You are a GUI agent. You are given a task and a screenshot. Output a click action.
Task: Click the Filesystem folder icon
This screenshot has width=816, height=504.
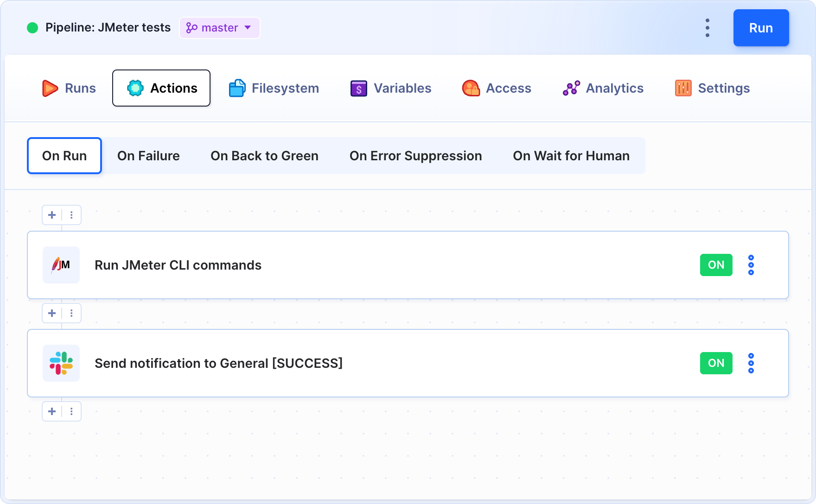coord(237,88)
